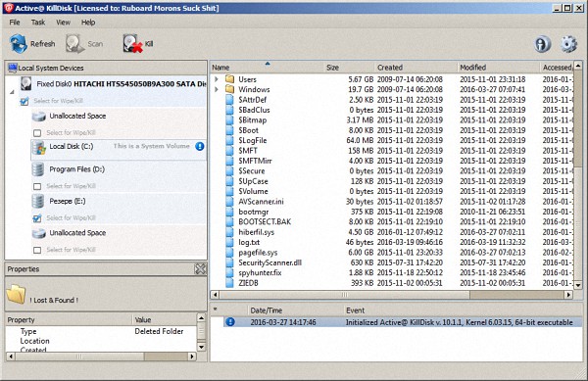
Task: Select the AVScanner.ini file row
Action: point(391,202)
